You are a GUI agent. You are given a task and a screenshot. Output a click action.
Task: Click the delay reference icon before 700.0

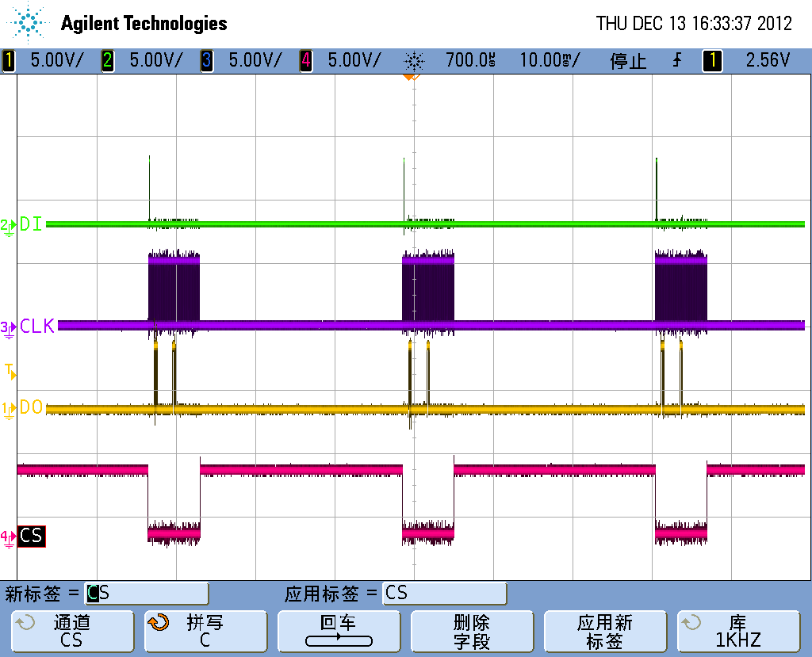414,60
